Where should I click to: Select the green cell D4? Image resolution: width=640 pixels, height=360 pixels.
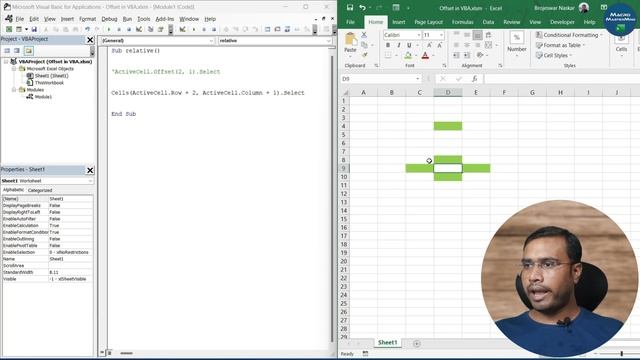tap(448, 126)
